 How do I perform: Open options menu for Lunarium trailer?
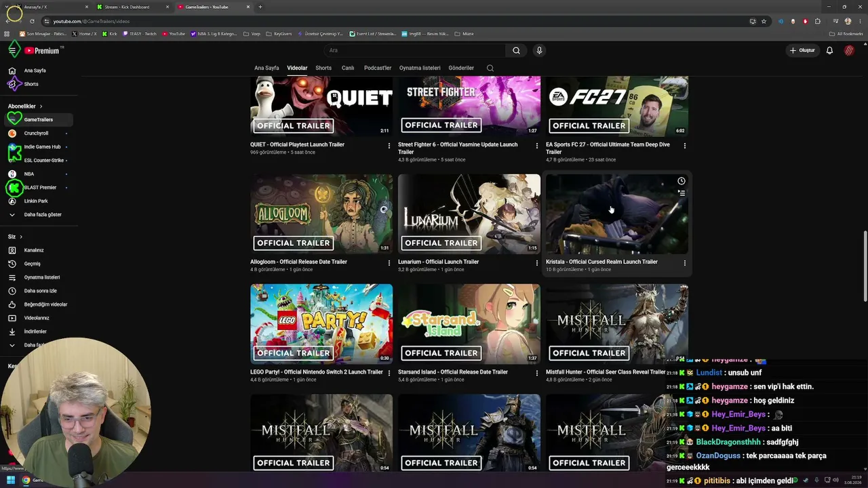(x=536, y=263)
